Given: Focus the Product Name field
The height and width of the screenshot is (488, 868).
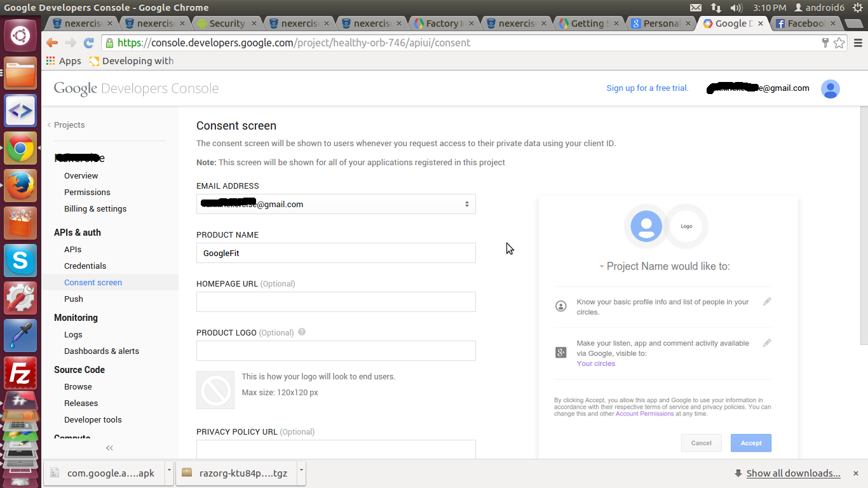Looking at the screenshot, I should point(336,253).
